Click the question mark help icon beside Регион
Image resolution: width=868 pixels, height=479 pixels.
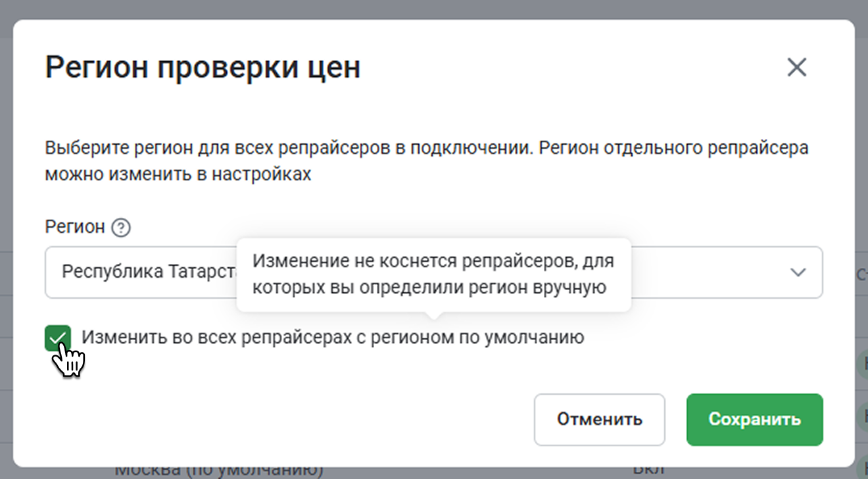pyautogui.click(x=121, y=228)
